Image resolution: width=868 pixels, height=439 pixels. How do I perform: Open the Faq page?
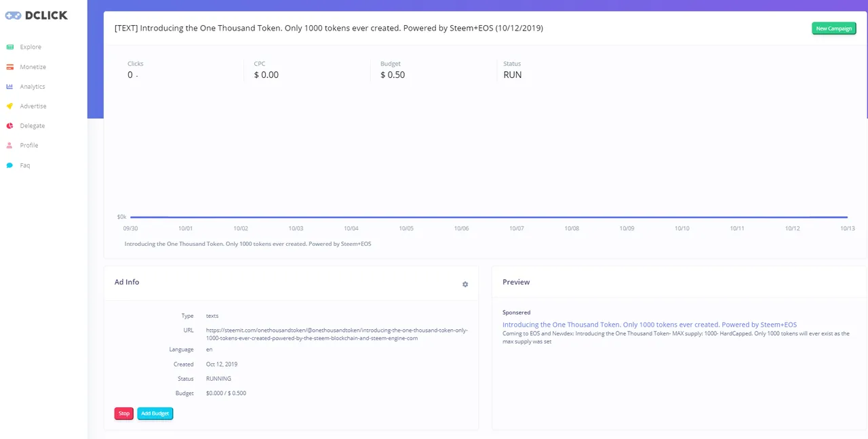pos(25,165)
